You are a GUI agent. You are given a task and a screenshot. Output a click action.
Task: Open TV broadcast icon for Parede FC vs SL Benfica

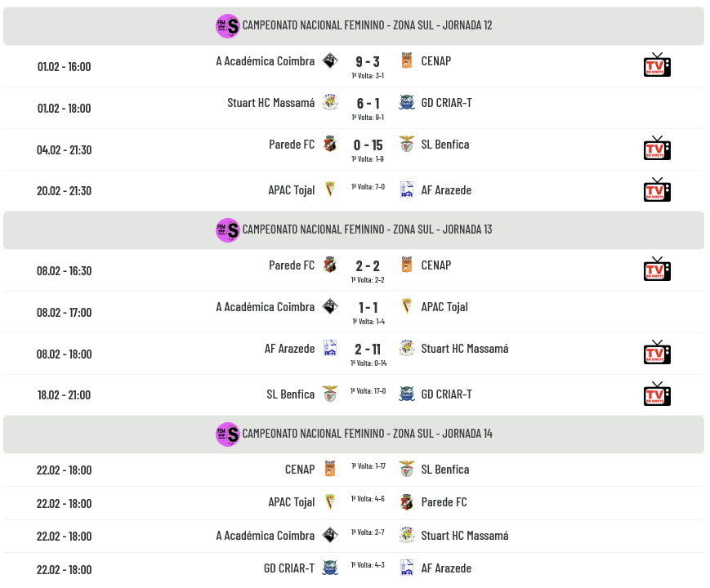pos(657,149)
